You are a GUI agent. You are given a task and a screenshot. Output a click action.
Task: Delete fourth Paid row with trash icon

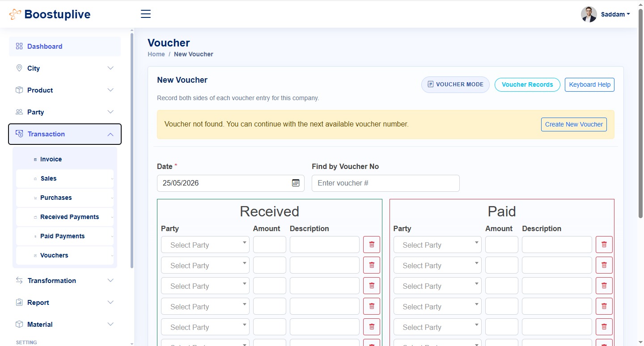tap(604, 306)
